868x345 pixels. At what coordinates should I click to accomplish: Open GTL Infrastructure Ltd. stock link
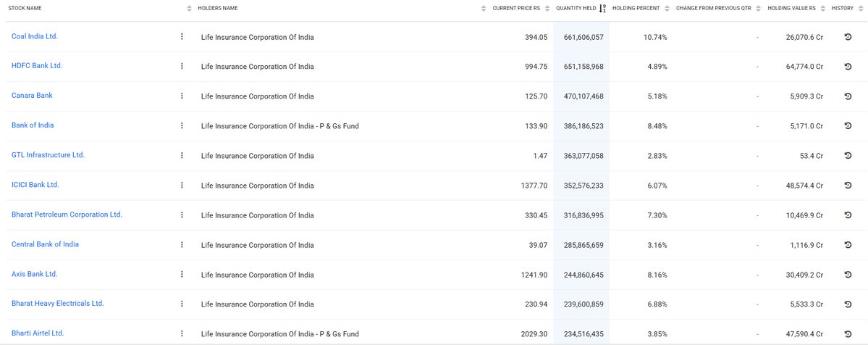[49, 155]
